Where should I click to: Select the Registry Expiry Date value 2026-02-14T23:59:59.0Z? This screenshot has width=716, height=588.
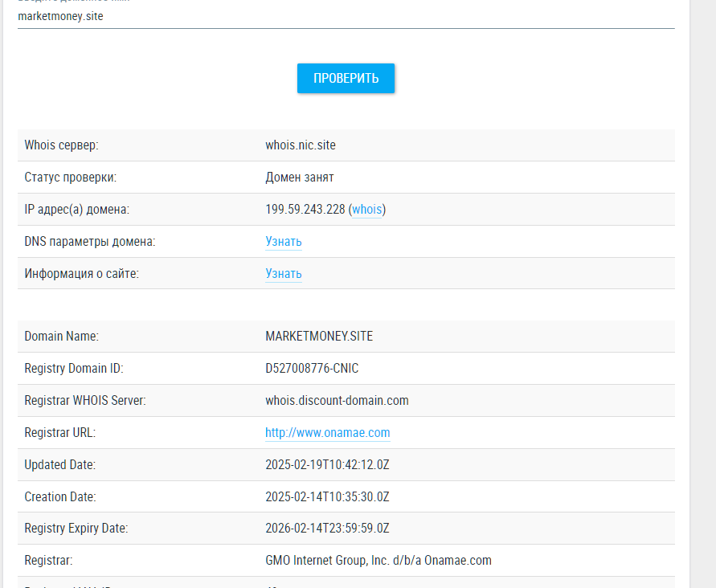tap(327, 529)
